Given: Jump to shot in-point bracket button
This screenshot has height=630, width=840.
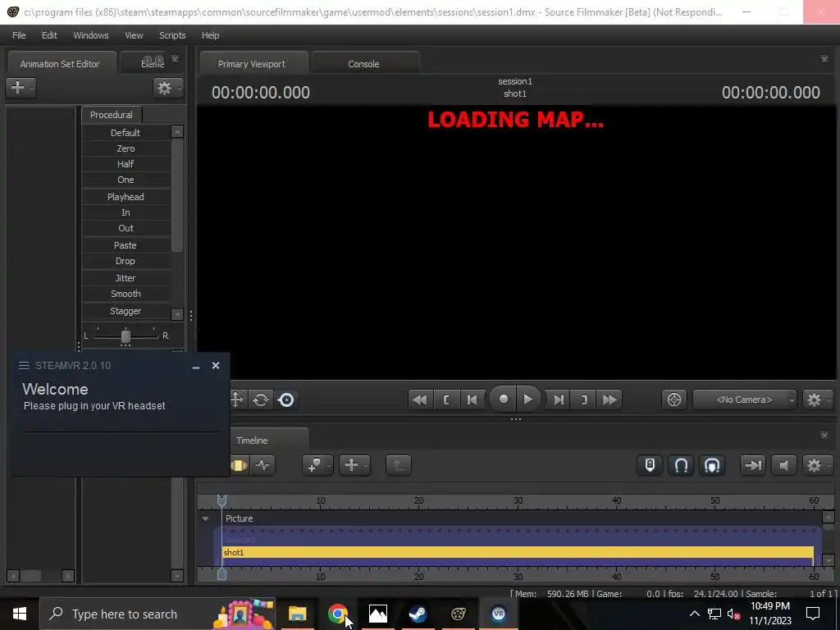Looking at the screenshot, I should coord(446,399).
